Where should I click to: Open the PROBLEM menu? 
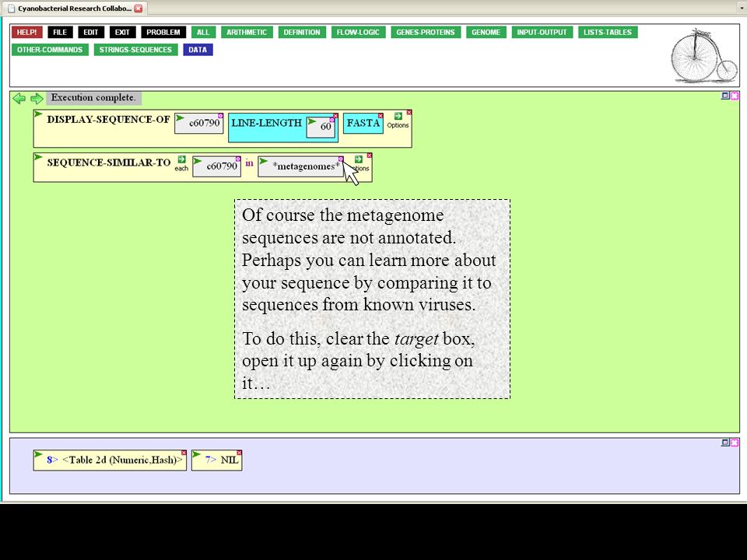pos(163,33)
